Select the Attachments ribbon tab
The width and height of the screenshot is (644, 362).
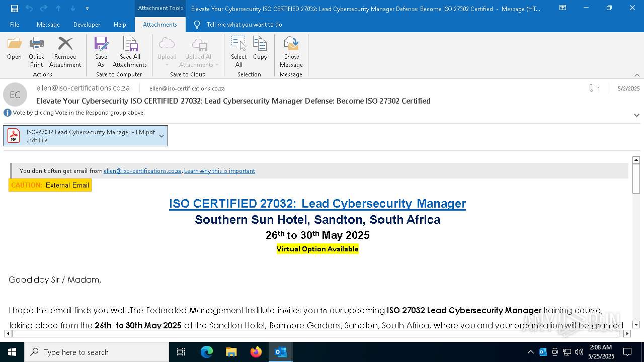coord(160,25)
